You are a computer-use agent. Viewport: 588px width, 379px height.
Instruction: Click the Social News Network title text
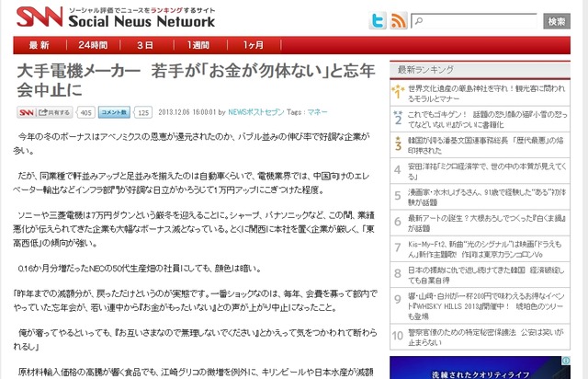click(141, 21)
